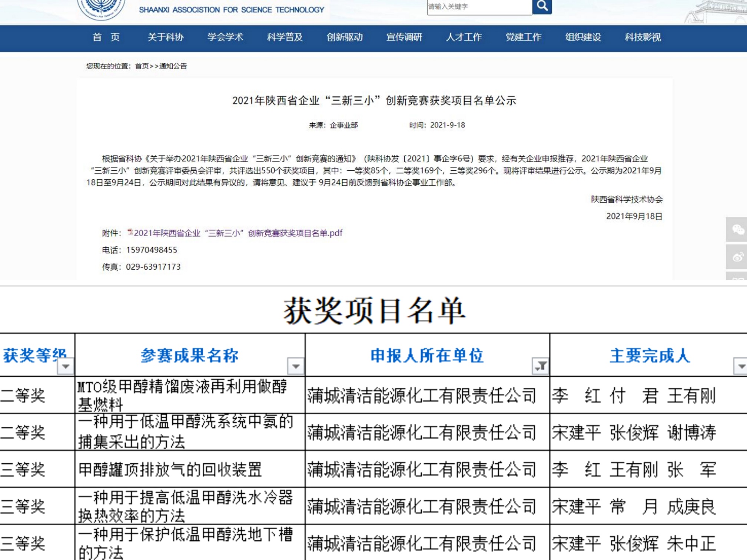
Task: Select 二等奖 cell in MTO级甲醇 row
Action: coord(37,395)
